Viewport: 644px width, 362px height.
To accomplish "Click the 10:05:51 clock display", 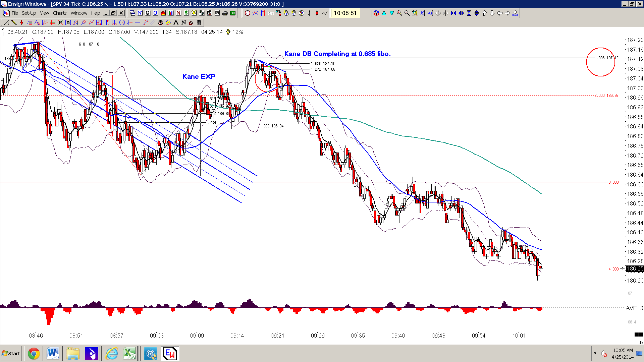I will (345, 13).
